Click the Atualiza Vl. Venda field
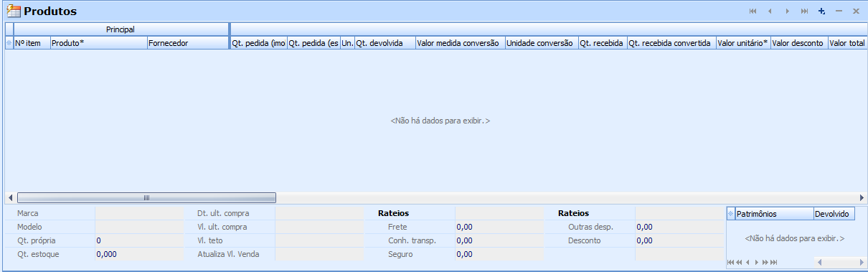 [x=319, y=254]
